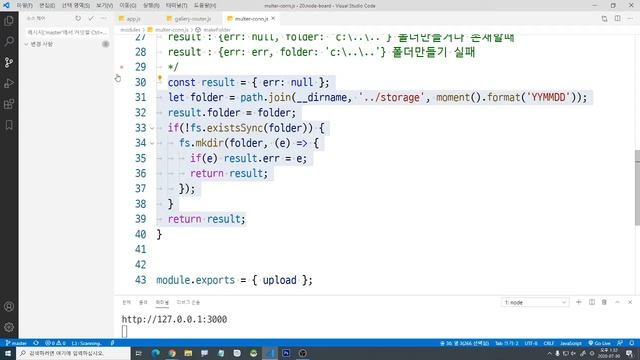Viewport: 640px width, 360px height.
Task: Collapse the fs.mkdir fold arrow at line 34
Action: pos(152,143)
